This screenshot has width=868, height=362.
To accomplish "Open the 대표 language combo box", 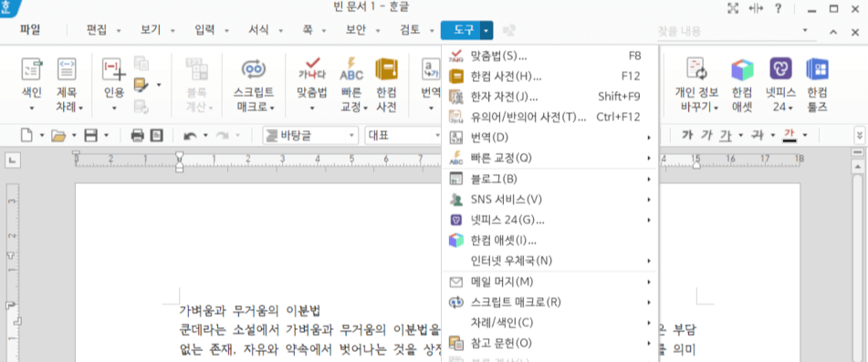I will tap(403, 135).
